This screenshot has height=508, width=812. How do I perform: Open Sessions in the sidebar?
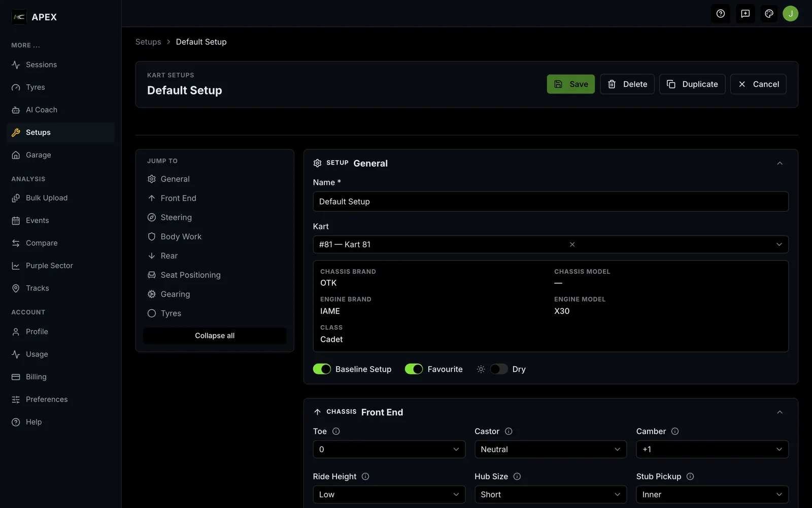point(61,65)
